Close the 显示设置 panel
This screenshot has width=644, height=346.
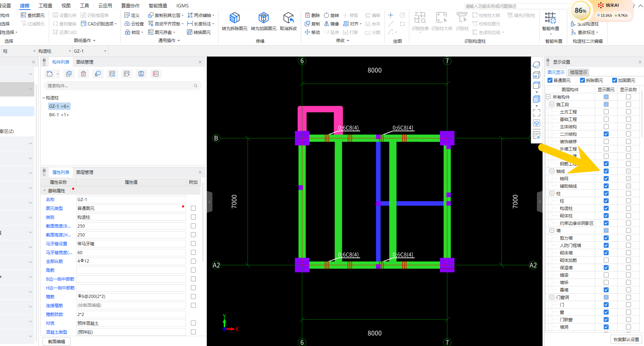(x=640, y=62)
